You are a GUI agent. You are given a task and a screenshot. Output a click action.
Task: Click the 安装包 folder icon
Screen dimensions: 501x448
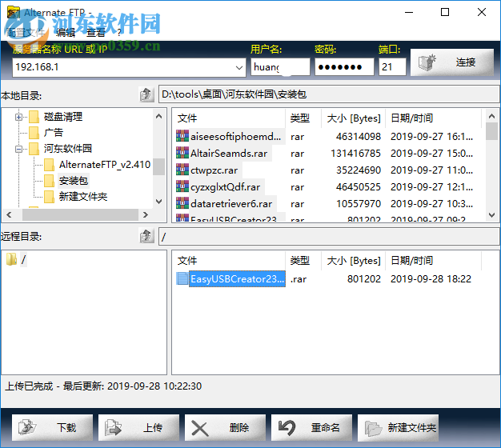click(x=49, y=181)
